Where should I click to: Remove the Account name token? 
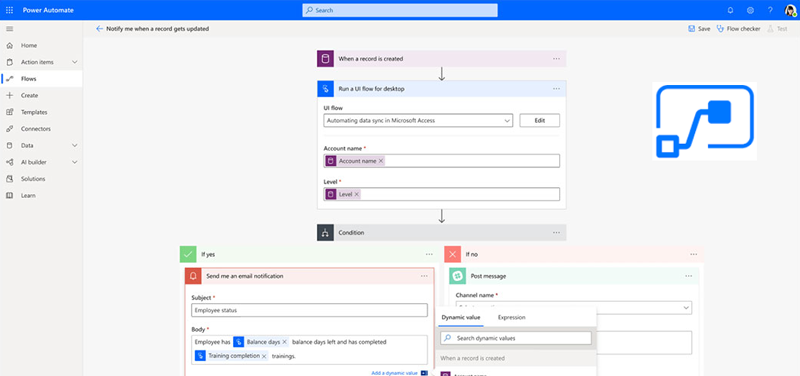[381, 161]
